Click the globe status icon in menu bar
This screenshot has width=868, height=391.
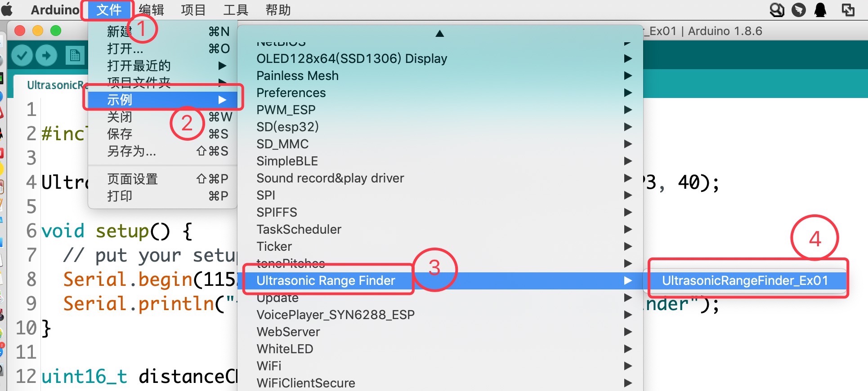click(777, 9)
